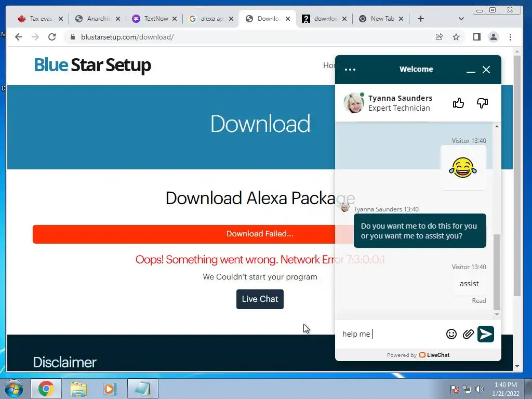Close the Welcome chat widget
The image size is (532, 399).
(x=486, y=70)
